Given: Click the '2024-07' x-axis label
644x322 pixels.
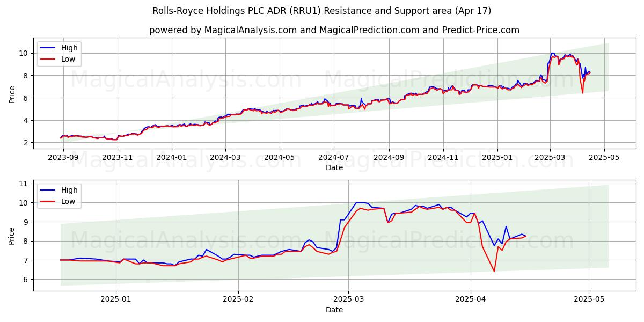Looking at the screenshot, I should [x=334, y=158].
